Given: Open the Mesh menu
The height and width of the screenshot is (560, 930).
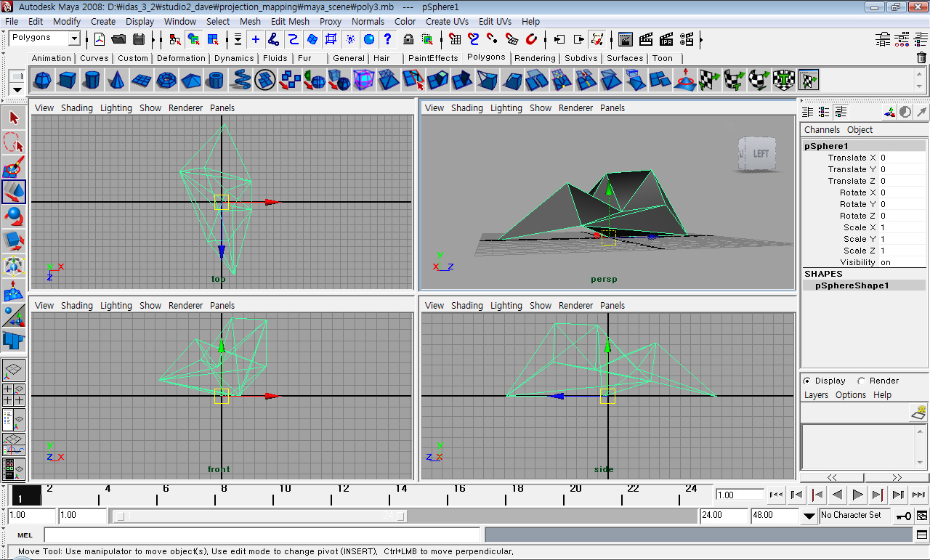Looking at the screenshot, I should [250, 21].
